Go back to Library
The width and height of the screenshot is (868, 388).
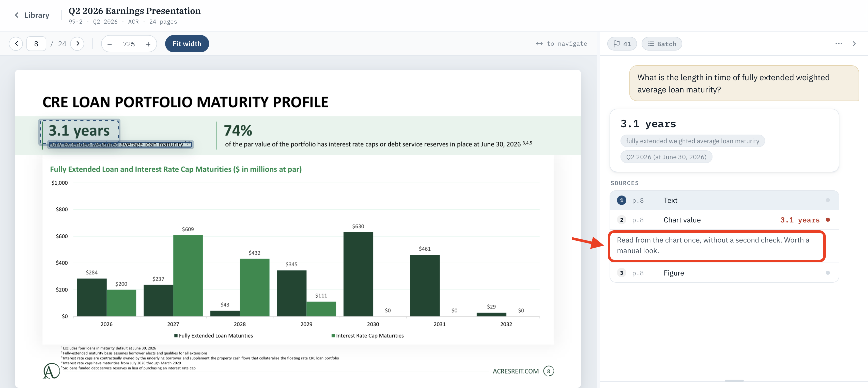tap(32, 15)
